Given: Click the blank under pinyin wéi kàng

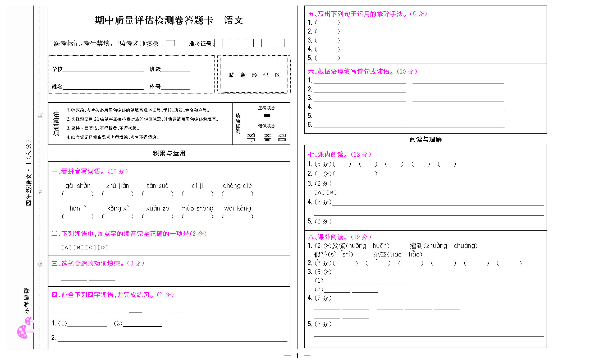Looking at the screenshot, I should click(x=237, y=216).
